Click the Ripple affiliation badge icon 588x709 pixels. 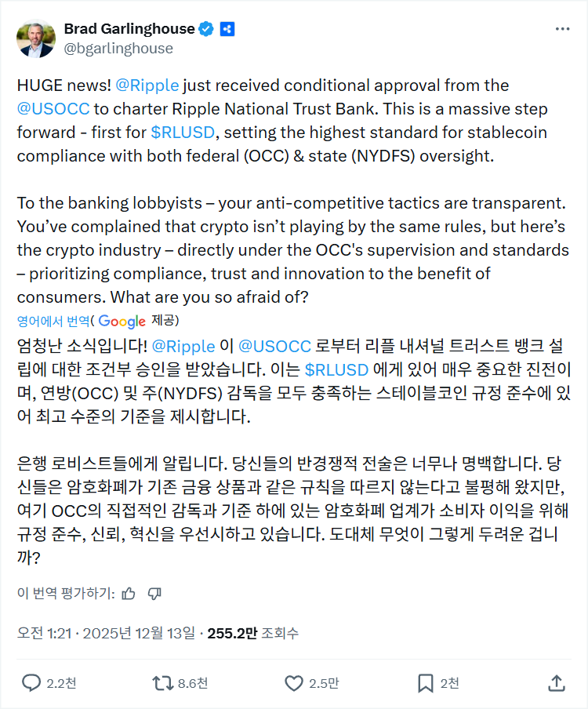pos(227,29)
